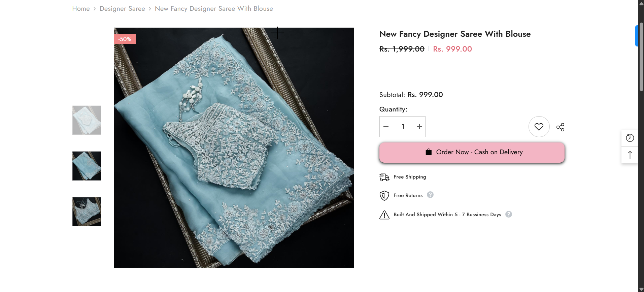
Task: Click the Free Shipping truck icon
Action: (x=384, y=177)
